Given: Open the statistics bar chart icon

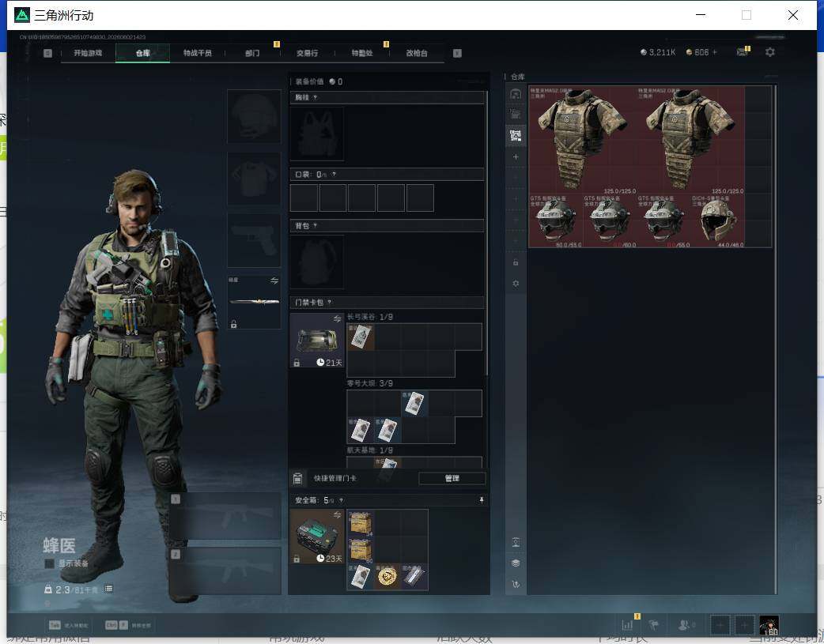Looking at the screenshot, I should point(627,625).
